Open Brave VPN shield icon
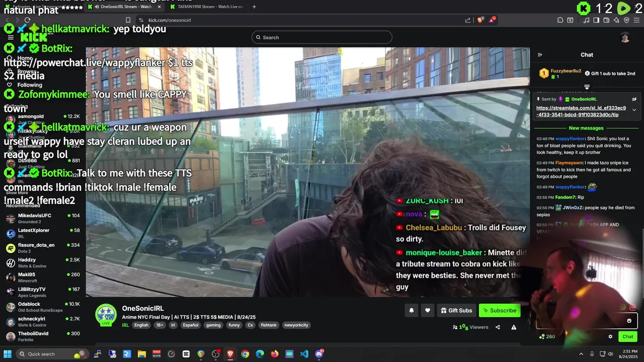This screenshot has width=644, height=362. [x=626, y=20]
